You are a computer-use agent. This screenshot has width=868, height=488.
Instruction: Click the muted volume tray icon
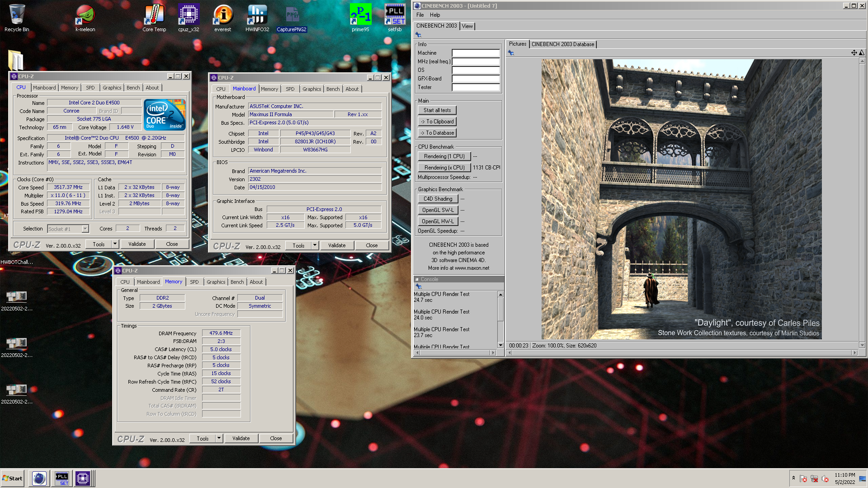825,479
